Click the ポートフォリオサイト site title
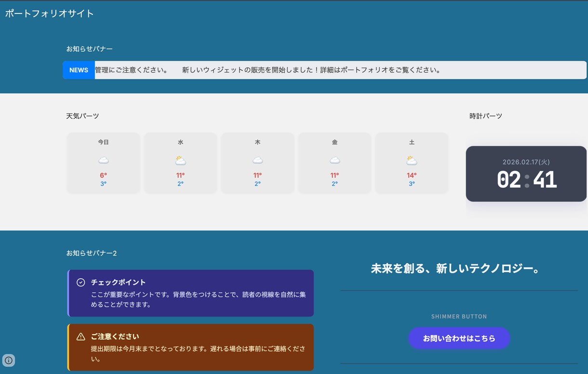The height and width of the screenshot is (374, 588). [49, 13]
